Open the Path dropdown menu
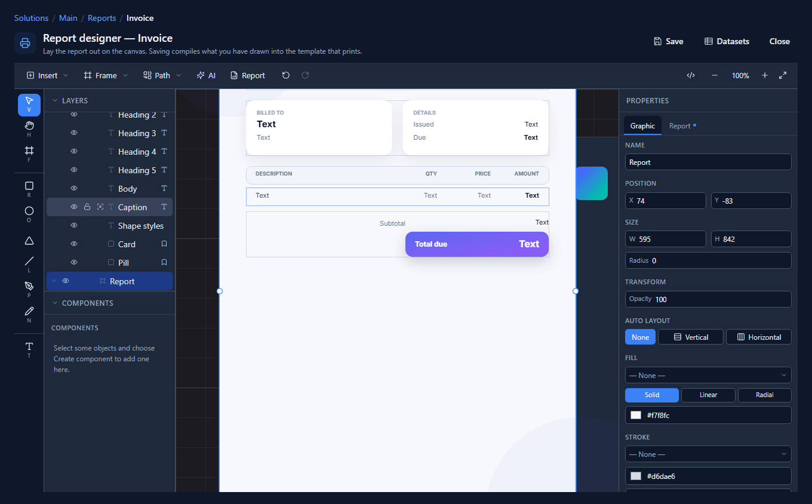The height and width of the screenshot is (504, 812). pyautogui.click(x=162, y=75)
